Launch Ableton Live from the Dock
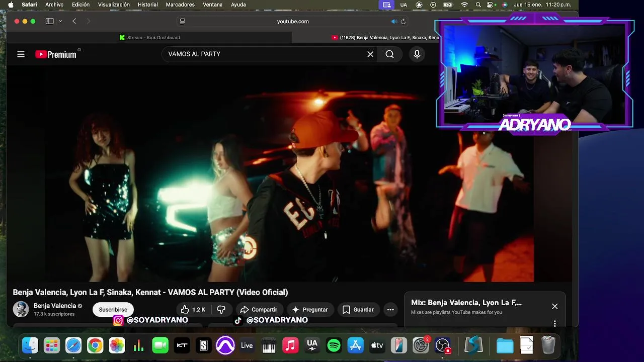The image size is (644, 362). pyautogui.click(x=247, y=345)
